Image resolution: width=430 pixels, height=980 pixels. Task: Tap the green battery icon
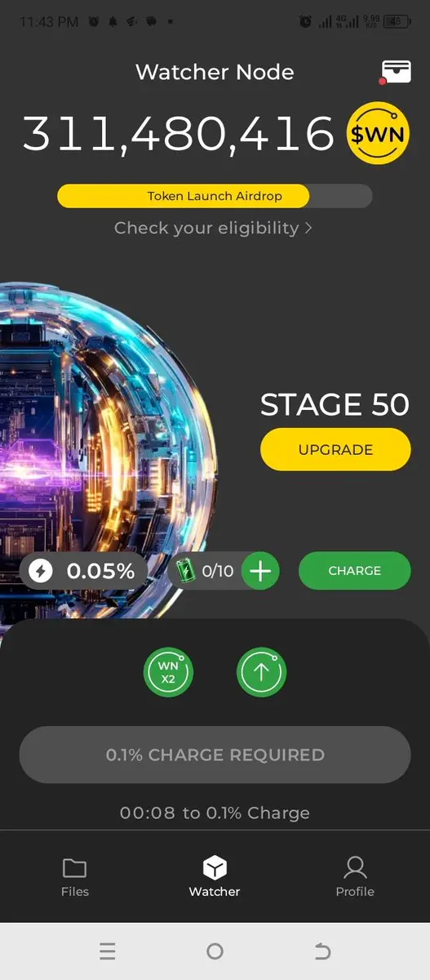187,570
